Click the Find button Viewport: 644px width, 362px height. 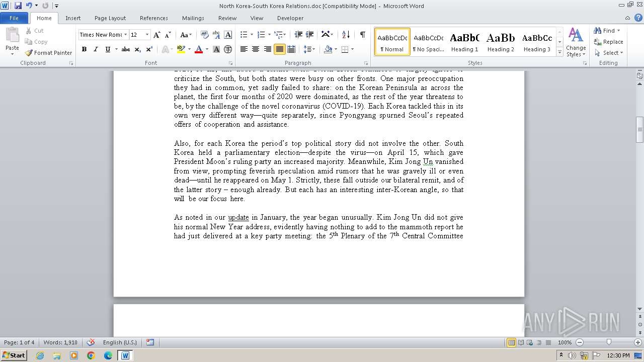point(605,31)
